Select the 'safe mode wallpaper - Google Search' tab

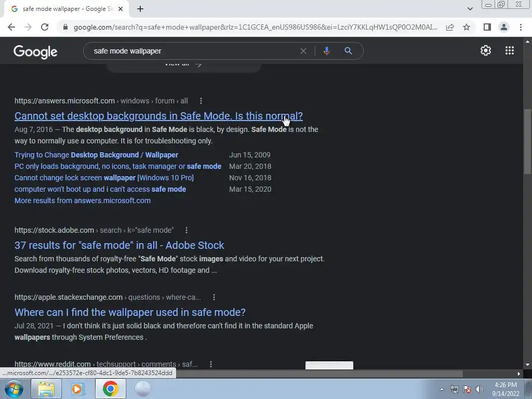click(66, 9)
